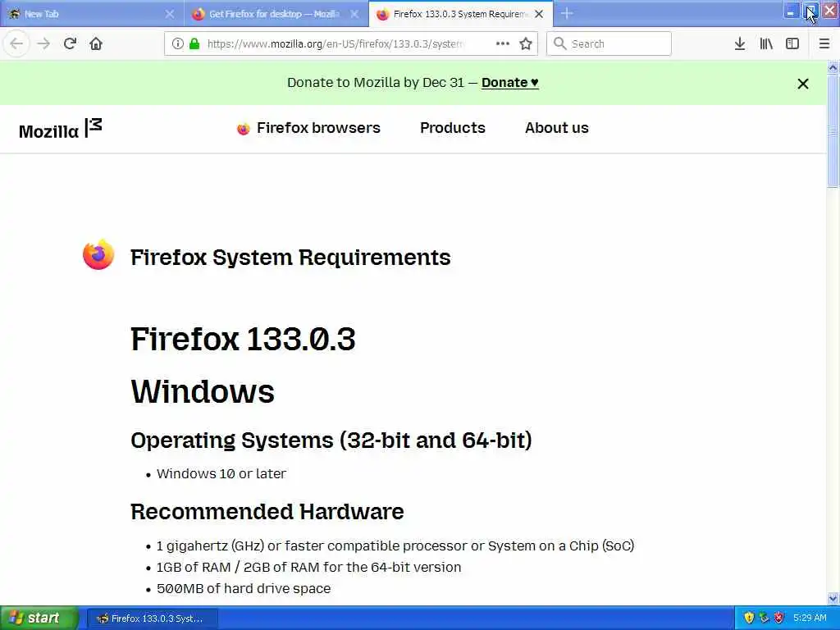The image size is (840, 630).
Task: Click the middle system tray icon
Action: (x=764, y=618)
